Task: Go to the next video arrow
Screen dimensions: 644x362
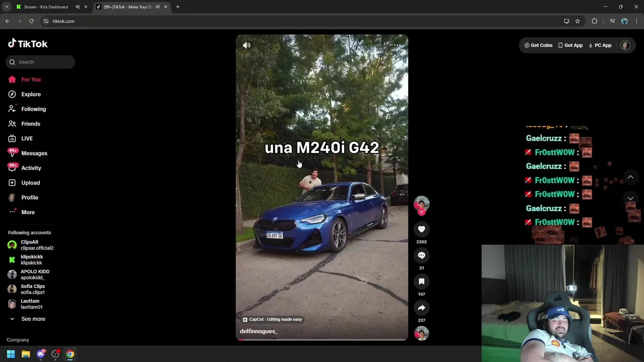Action: [x=630, y=198]
